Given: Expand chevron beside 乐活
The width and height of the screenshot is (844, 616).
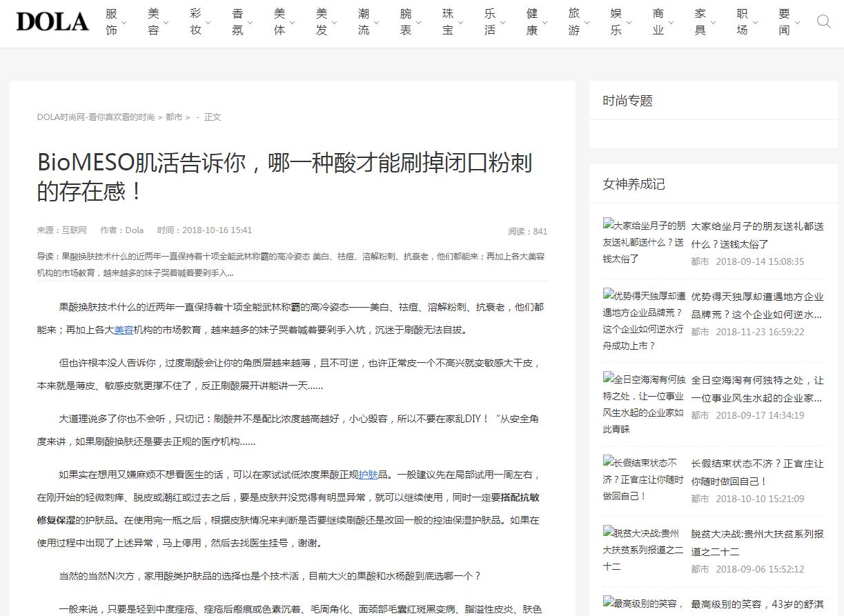Looking at the screenshot, I should [x=503, y=22].
